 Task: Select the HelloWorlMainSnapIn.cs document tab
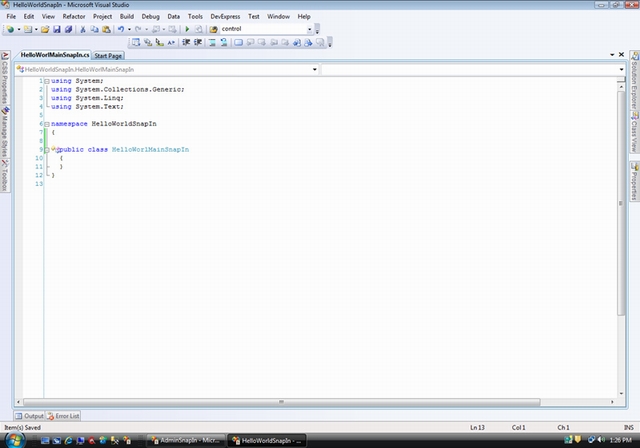[x=55, y=55]
